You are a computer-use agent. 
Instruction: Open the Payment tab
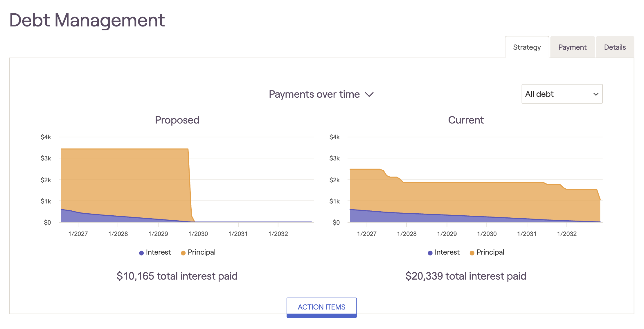572,47
